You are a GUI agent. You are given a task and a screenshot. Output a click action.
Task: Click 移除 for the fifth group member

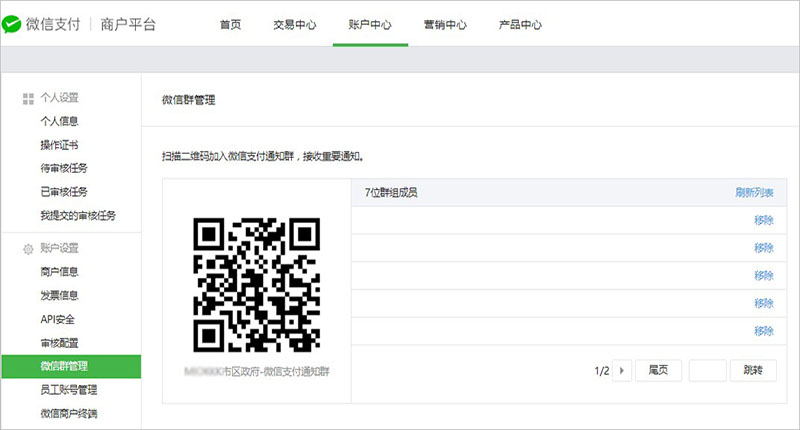[764, 331]
